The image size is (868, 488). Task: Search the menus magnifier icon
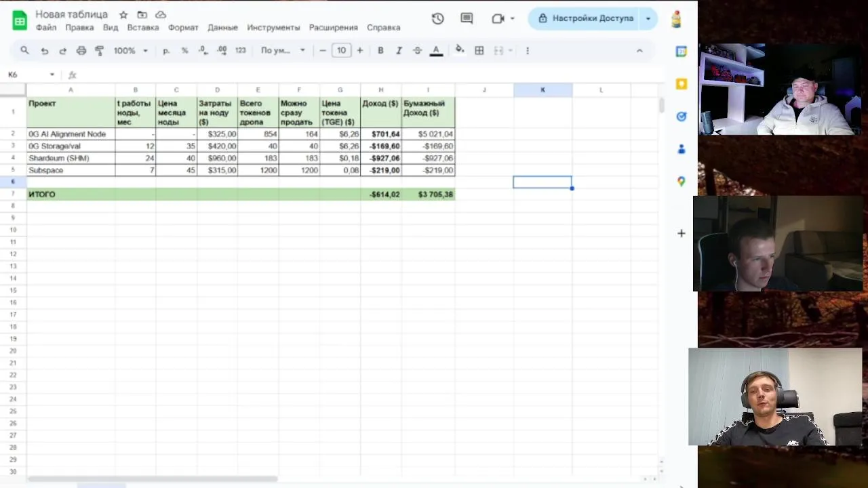tap(24, 50)
